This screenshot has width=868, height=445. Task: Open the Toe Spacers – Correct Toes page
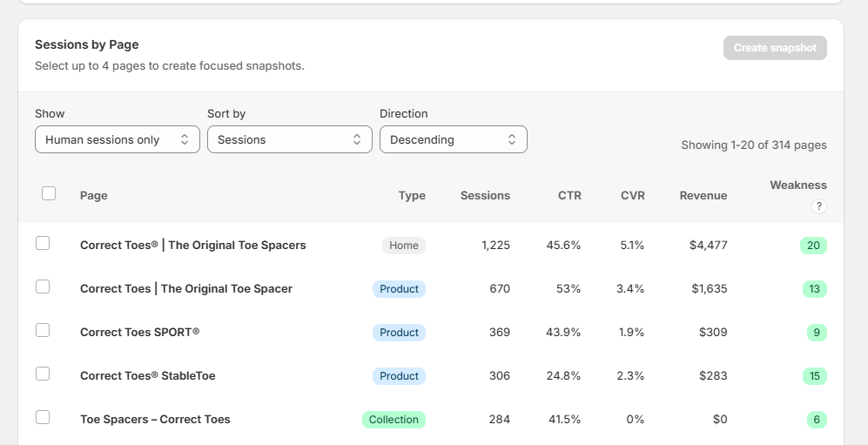tap(155, 420)
